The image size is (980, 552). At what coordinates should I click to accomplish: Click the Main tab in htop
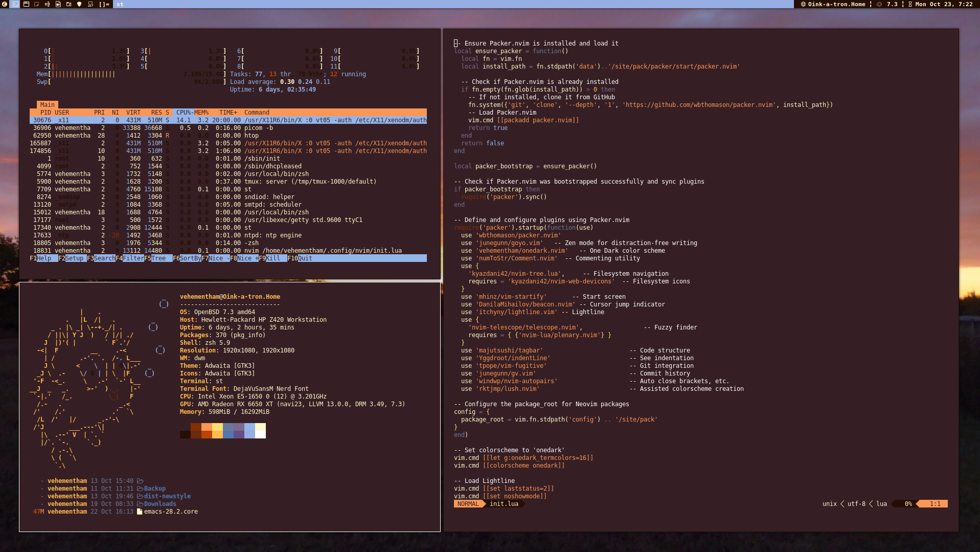click(x=47, y=105)
